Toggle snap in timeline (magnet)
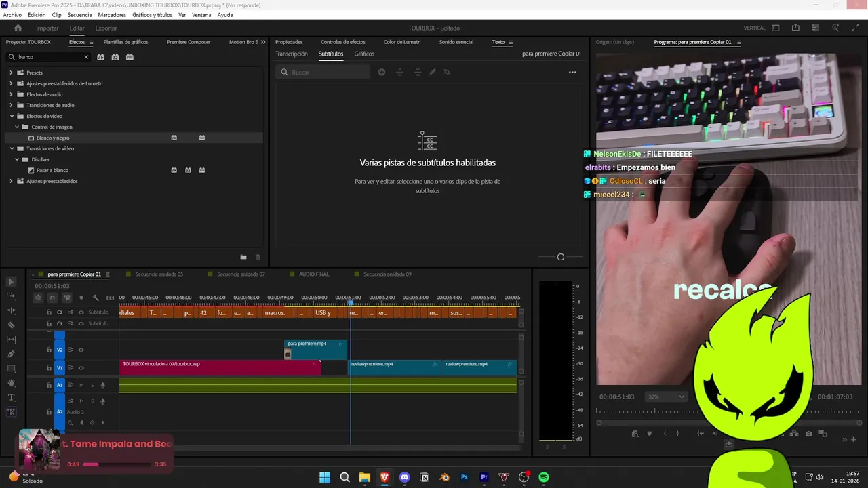Image resolution: width=868 pixels, height=488 pixels. (x=52, y=298)
